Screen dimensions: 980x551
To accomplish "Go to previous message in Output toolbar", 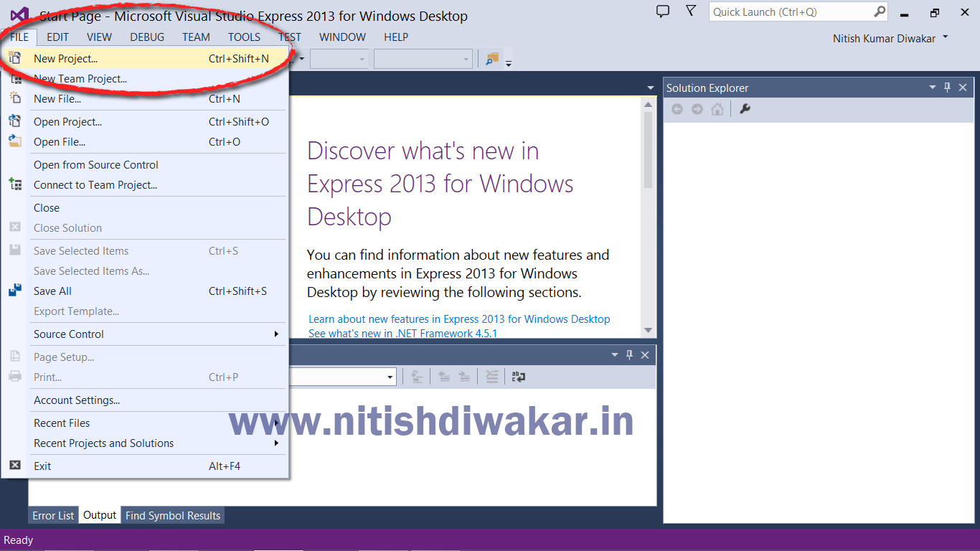I will pos(444,376).
